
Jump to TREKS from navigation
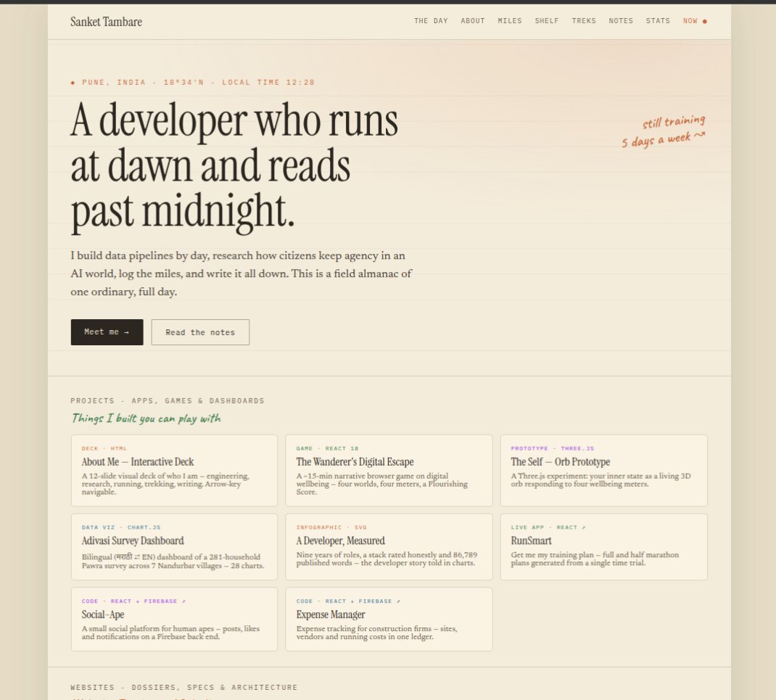pos(584,21)
